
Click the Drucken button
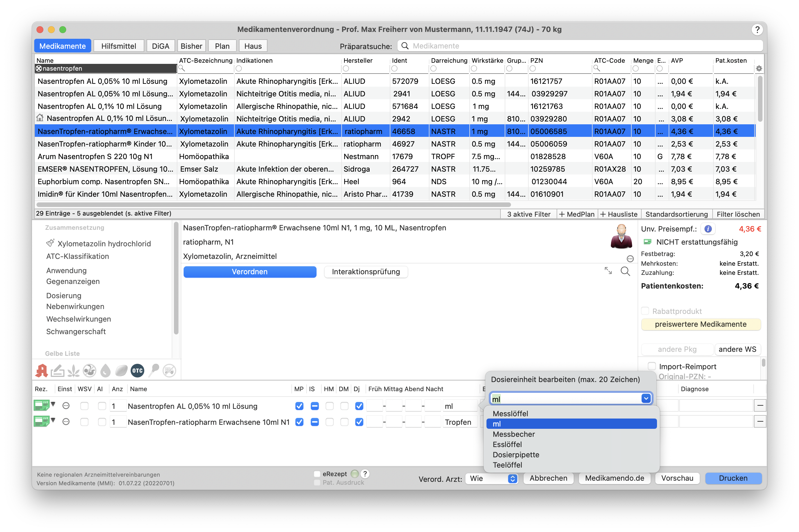733,478
